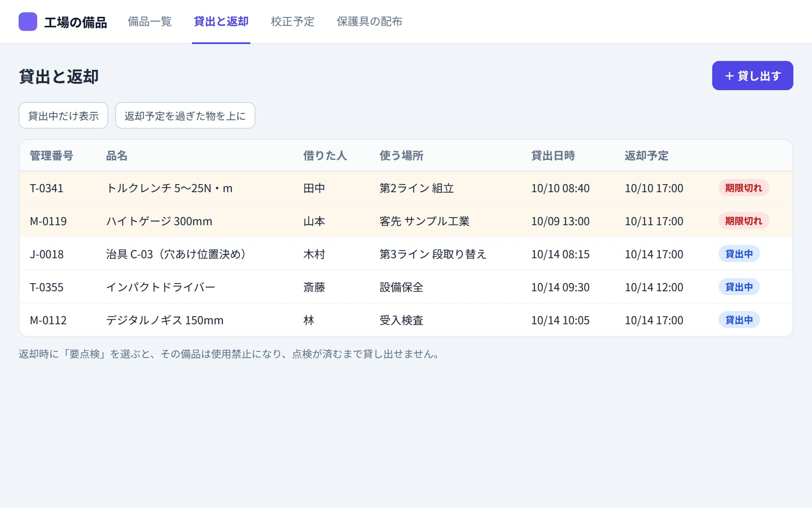Click the 借りた人 column header

coord(325,156)
